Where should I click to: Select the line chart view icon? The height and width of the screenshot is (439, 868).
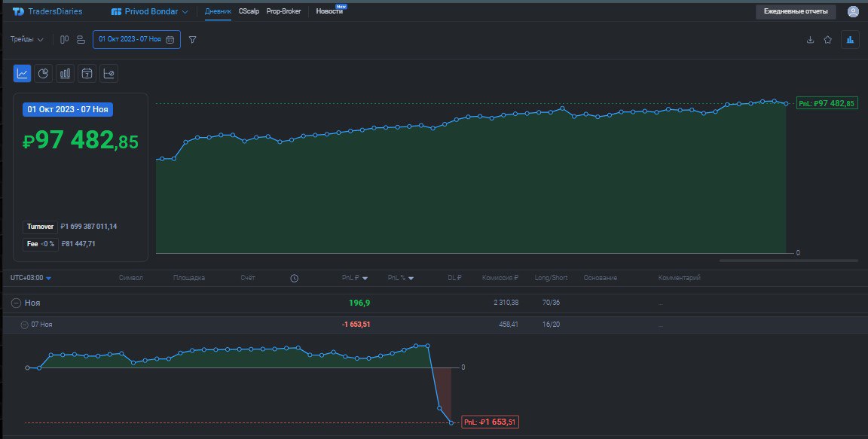pos(22,74)
